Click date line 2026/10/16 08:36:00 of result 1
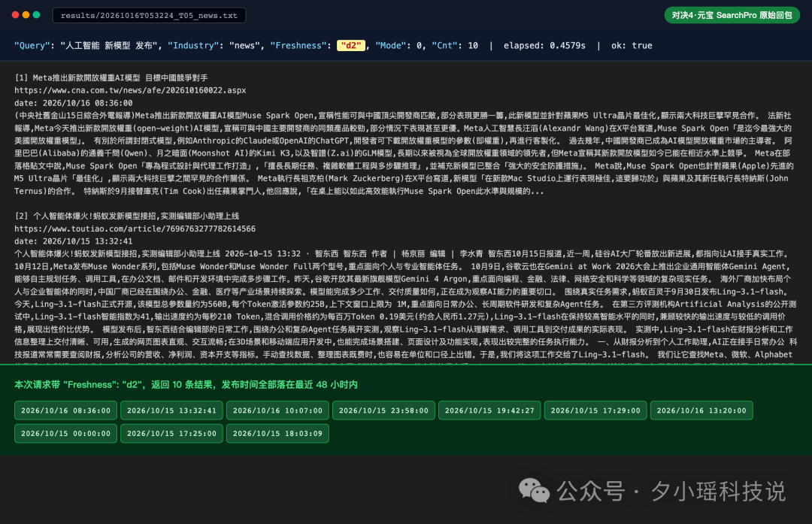 [74, 103]
